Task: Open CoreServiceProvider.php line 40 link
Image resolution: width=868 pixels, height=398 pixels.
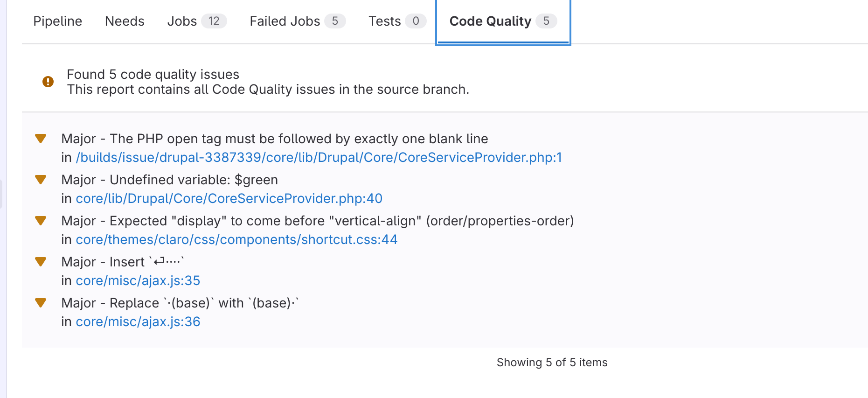Action: pyautogui.click(x=229, y=198)
